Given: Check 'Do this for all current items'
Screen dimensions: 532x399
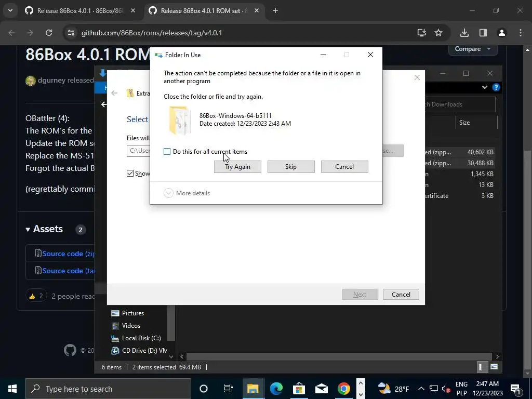Looking at the screenshot, I should (167, 152).
